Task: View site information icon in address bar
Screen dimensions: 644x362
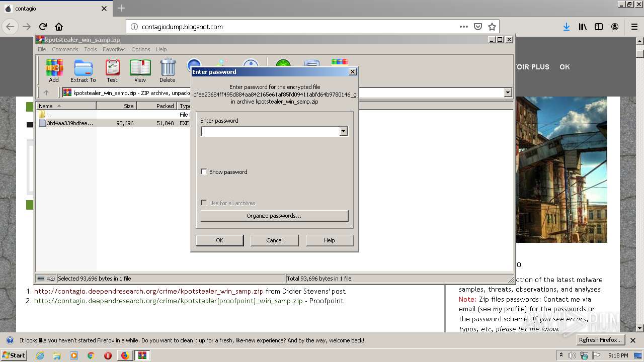Action: (134, 27)
